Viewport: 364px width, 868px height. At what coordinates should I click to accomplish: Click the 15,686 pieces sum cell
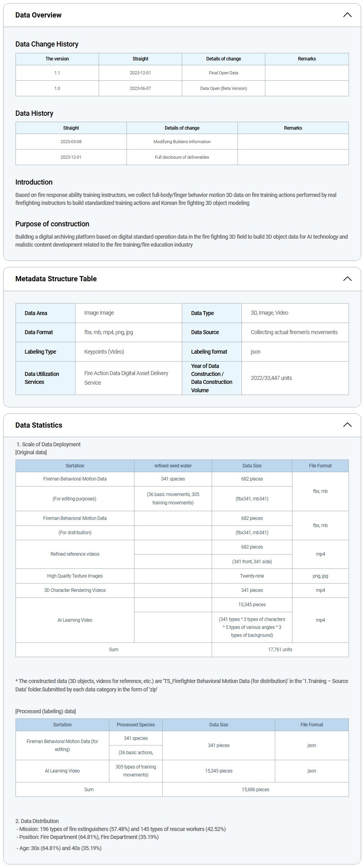[x=255, y=790]
